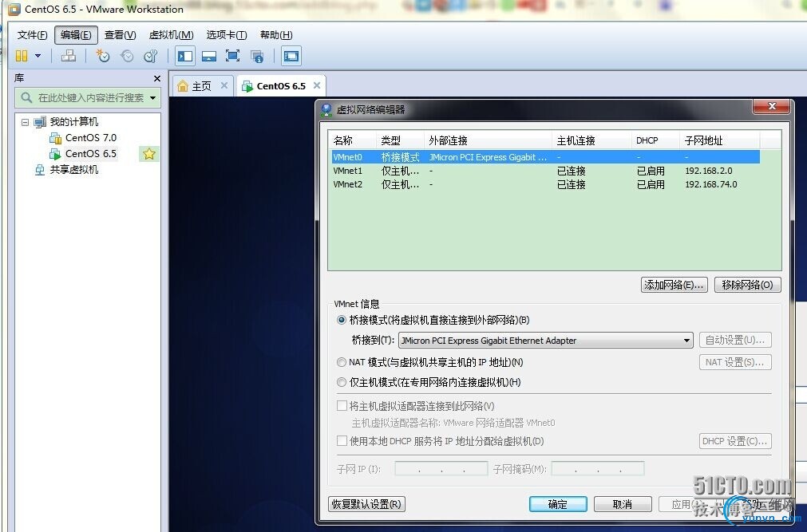Click the Suspend (pause) toolbar icon
The height and width of the screenshot is (532, 807).
point(22,56)
